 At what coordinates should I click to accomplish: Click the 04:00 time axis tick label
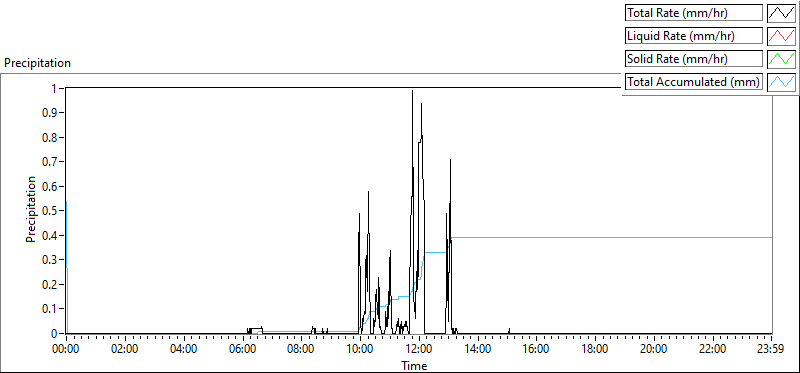click(x=184, y=350)
